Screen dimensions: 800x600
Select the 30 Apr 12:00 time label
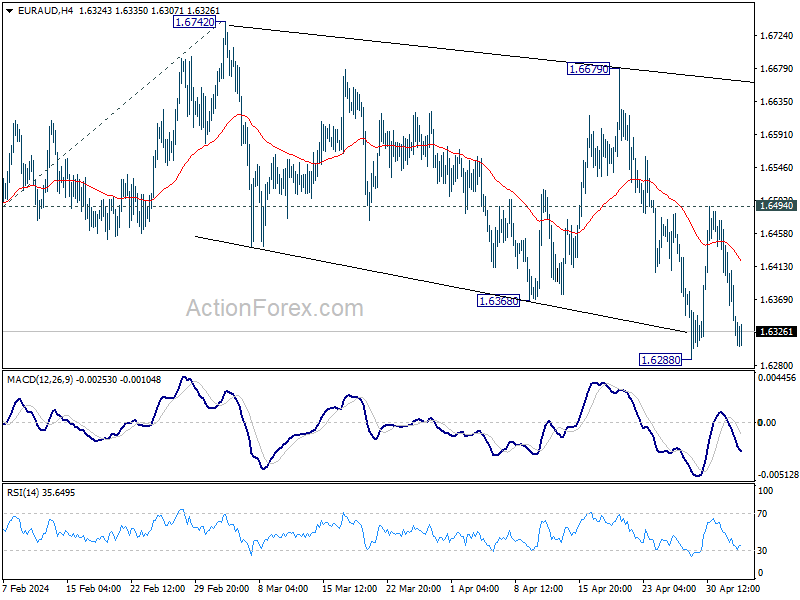733,588
